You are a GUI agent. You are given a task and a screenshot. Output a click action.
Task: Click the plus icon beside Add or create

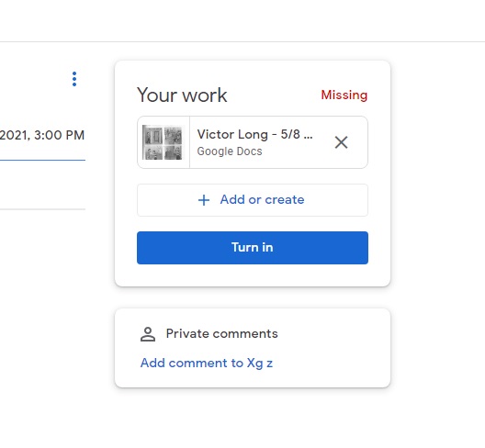pyautogui.click(x=204, y=200)
